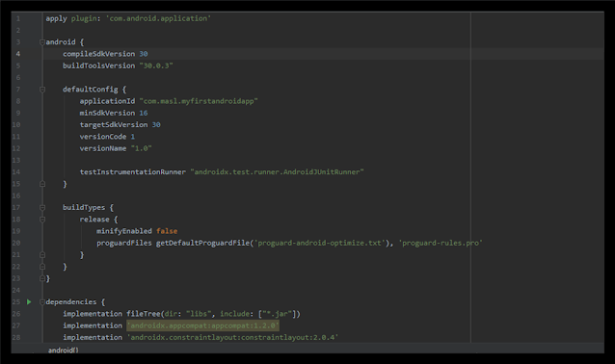The width and height of the screenshot is (615, 364).
Task: Click the defaultConfig closing brace fold marker, line 15
Action: (x=42, y=184)
